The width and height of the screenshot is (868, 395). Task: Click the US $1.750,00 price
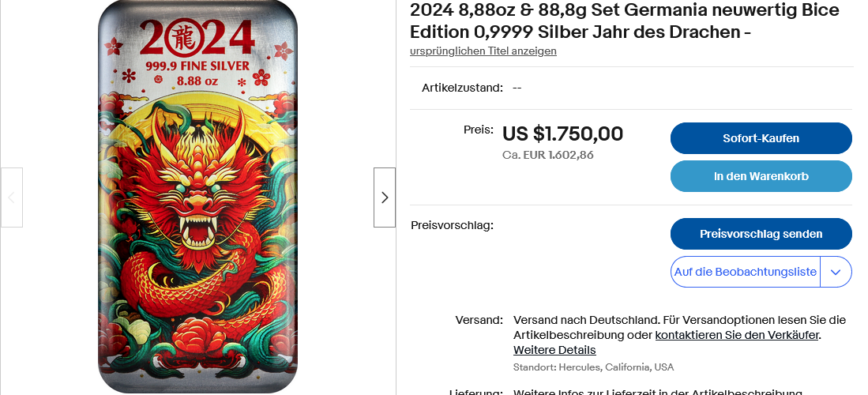(562, 134)
